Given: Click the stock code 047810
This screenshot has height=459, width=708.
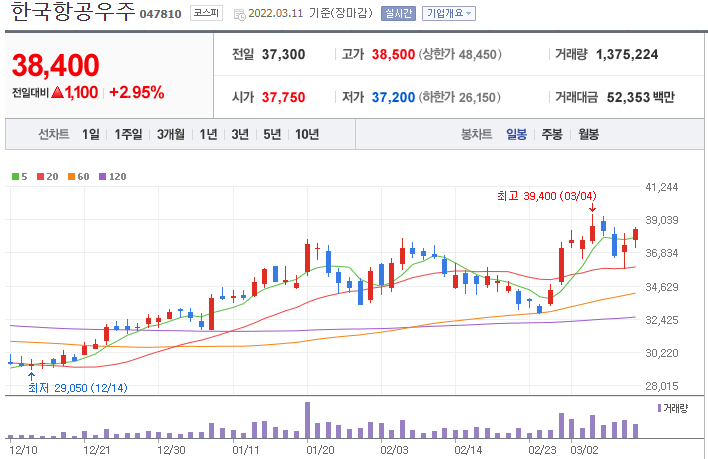Looking at the screenshot, I should (x=160, y=14).
